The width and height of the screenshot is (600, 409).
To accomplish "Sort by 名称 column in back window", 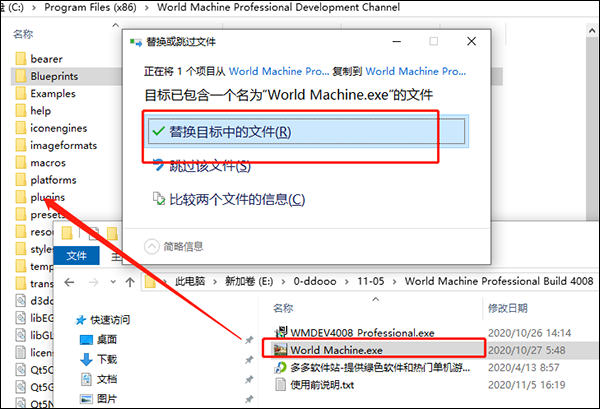I will (x=23, y=34).
